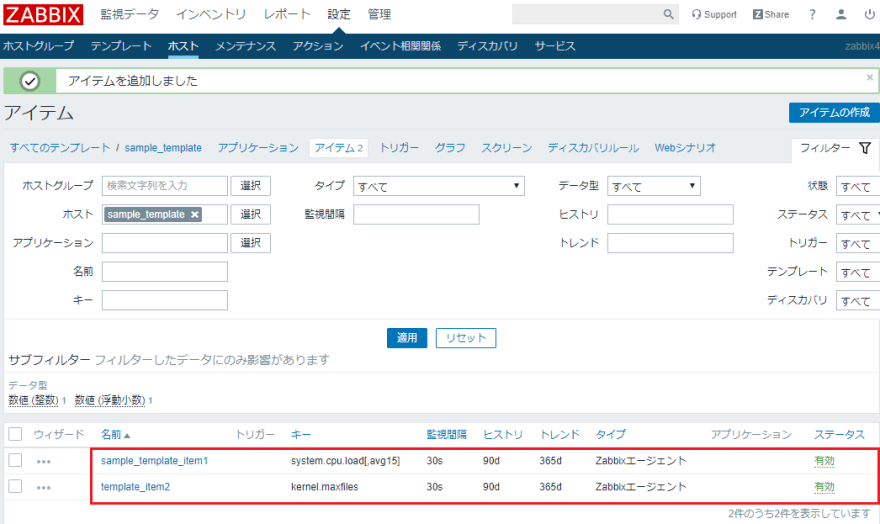This screenshot has height=524, width=880.
Task: Click the アイテムの作成 button
Action: click(x=833, y=112)
